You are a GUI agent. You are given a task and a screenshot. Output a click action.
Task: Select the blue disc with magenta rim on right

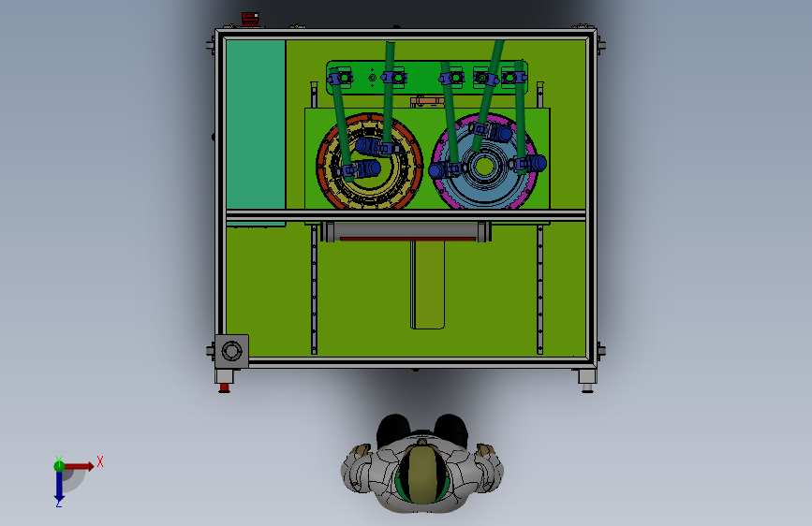click(485, 162)
